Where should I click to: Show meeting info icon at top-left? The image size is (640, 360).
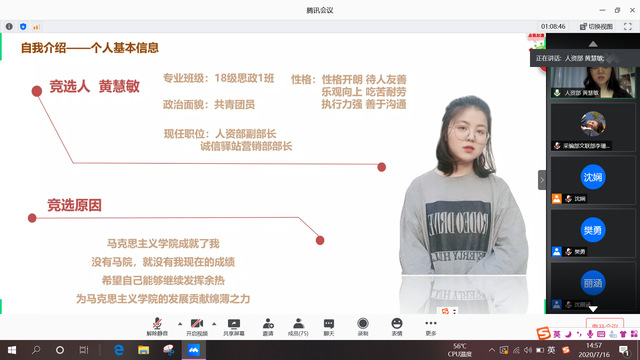[x=9, y=27]
